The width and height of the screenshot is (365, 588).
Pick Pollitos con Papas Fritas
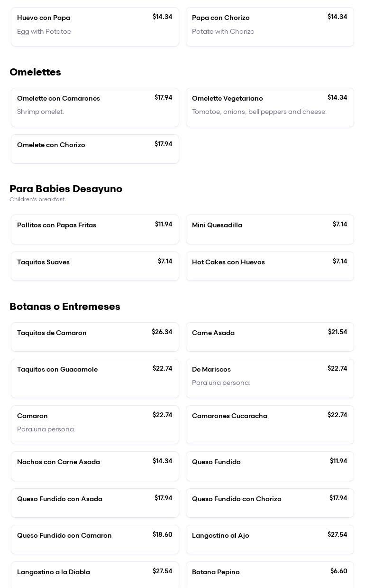click(95, 229)
